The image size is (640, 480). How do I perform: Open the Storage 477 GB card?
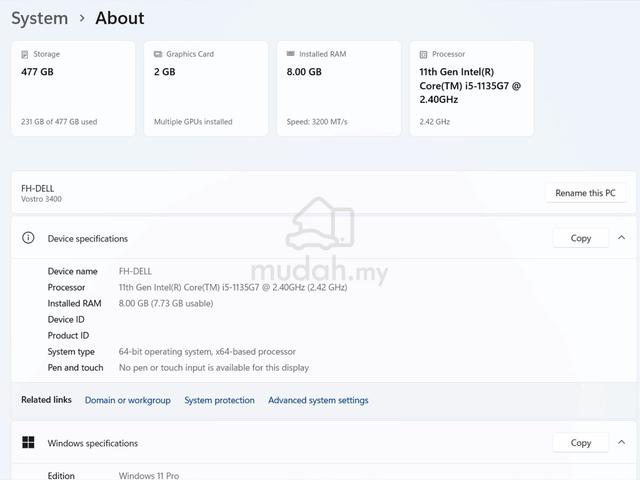pos(73,88)
